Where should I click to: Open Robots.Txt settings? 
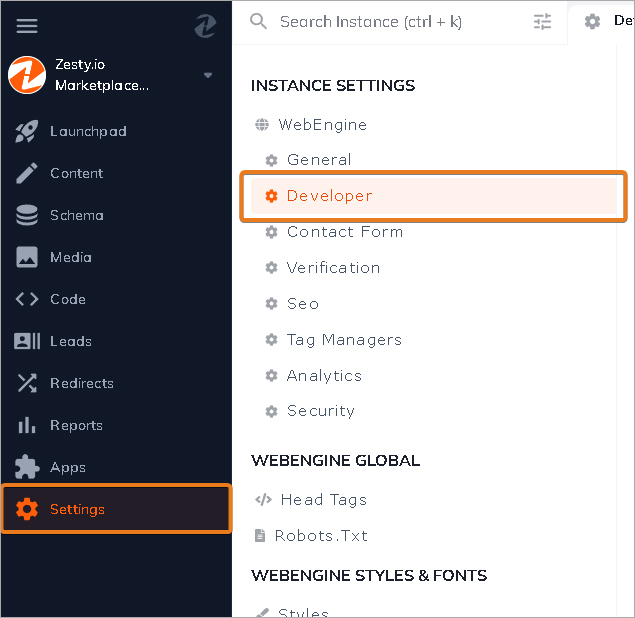tap(321, 536)
